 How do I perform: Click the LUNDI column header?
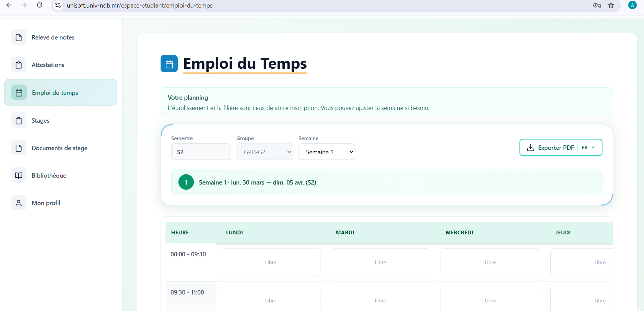235,232
